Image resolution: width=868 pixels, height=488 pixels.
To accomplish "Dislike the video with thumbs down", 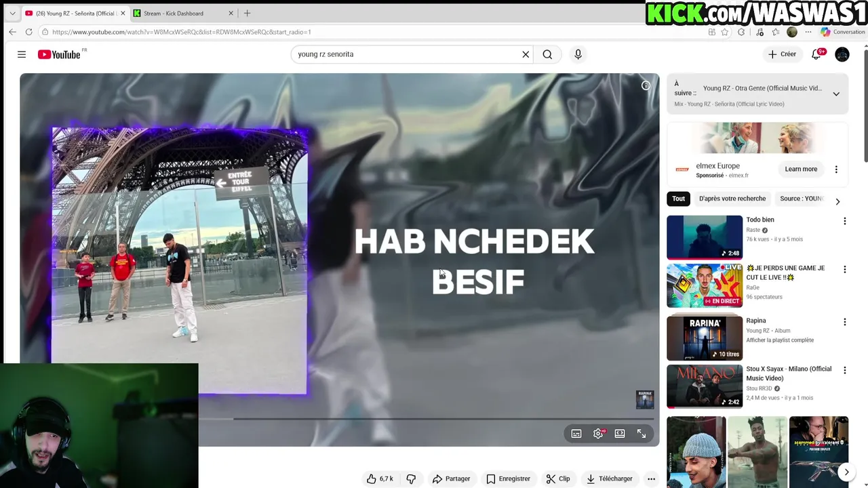I will [x=411, y=479].
